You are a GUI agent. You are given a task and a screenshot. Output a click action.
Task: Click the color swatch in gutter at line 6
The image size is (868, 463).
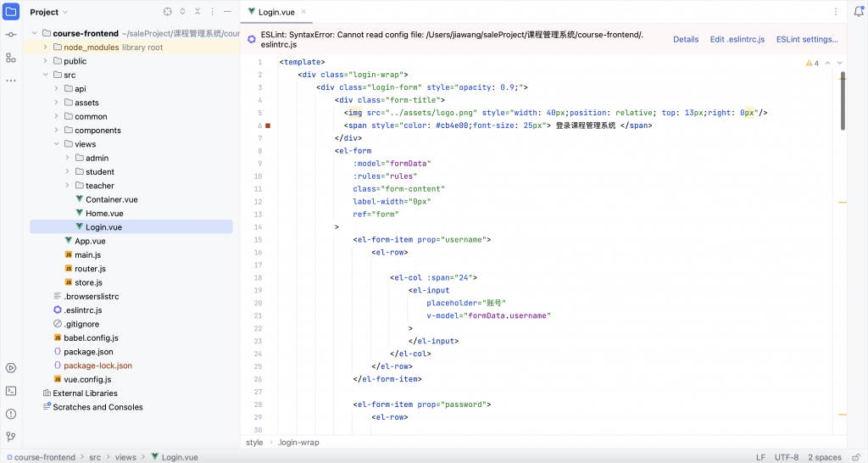[x=268, y=126]
